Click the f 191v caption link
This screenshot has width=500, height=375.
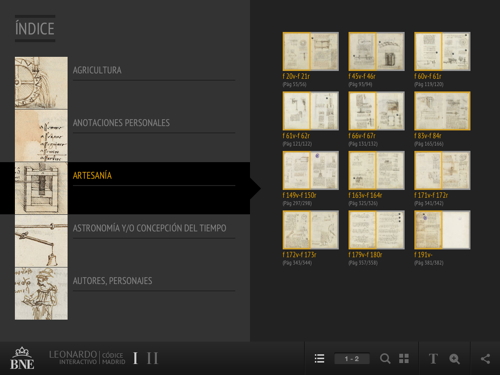(423, 255)
